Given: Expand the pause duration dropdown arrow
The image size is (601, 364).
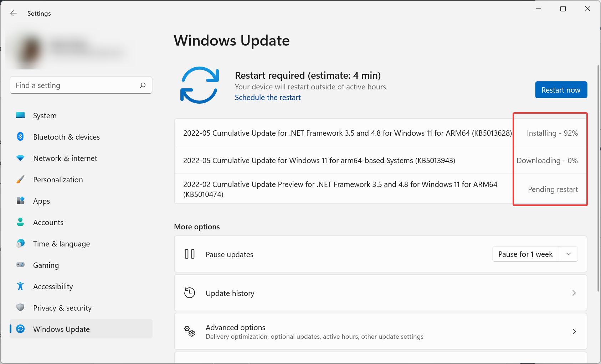Looking at the screenshot, I should click(569, 254).
